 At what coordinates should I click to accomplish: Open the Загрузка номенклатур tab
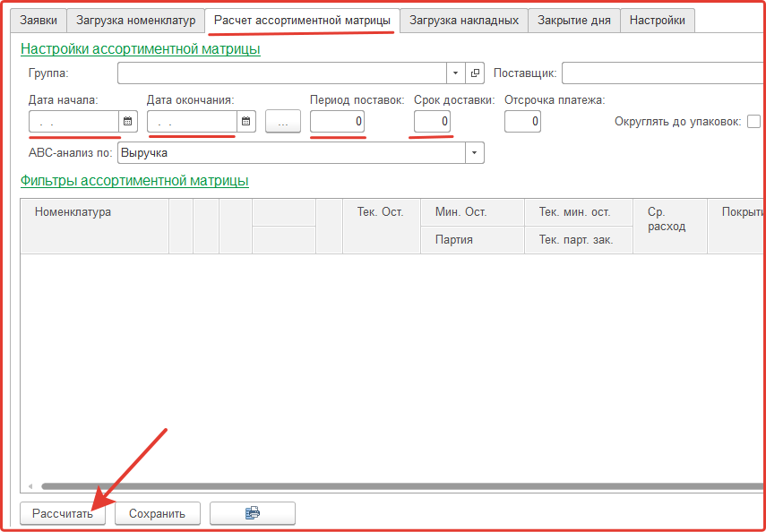[x=136, y=21]
